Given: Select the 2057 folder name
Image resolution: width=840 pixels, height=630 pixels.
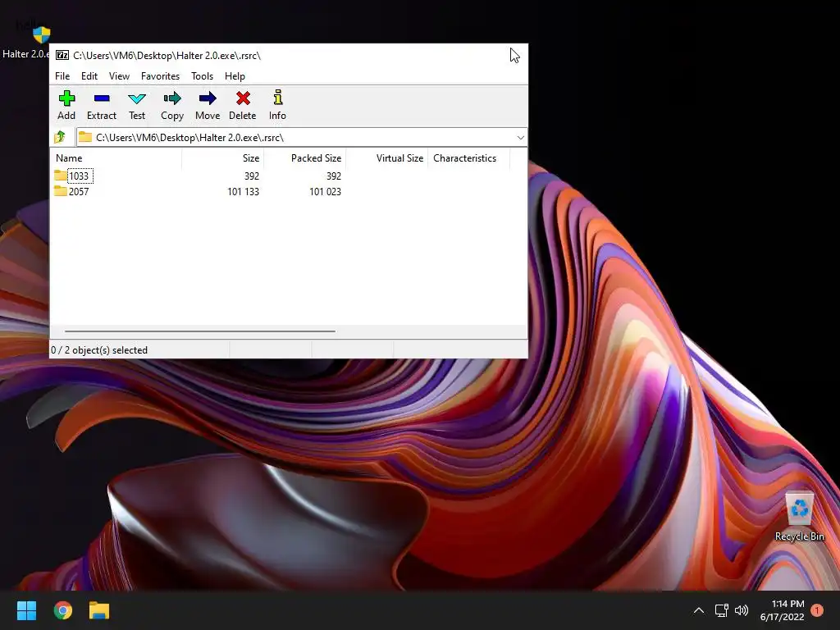Looking at the screenshot, I should tap(79, 191).
